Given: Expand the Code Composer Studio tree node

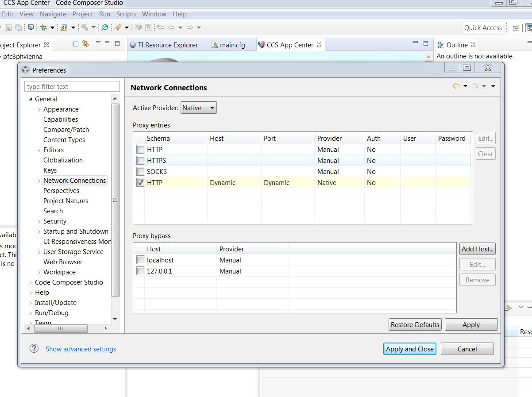Looking at the screenshot, I should [31, 282].
